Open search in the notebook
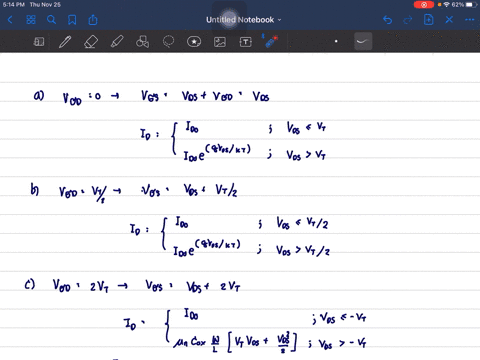 [x=51, y=20]
